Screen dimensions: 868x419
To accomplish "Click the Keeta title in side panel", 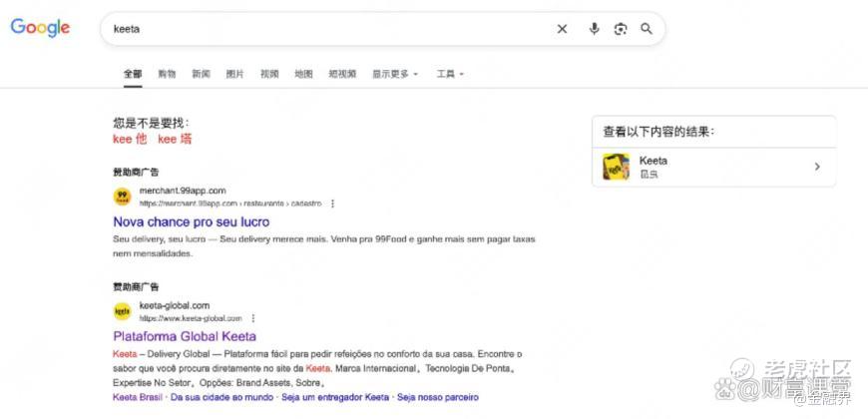I will pos(653,161).
